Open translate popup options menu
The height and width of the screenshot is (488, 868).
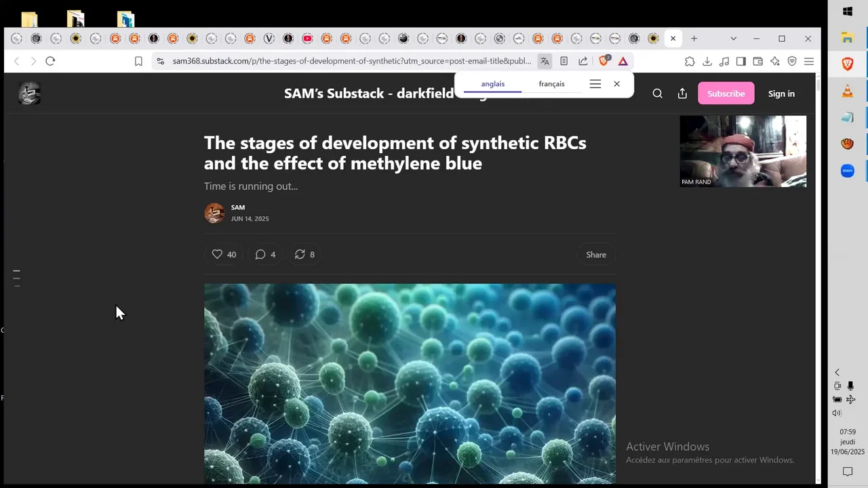[x=595, y=84]
